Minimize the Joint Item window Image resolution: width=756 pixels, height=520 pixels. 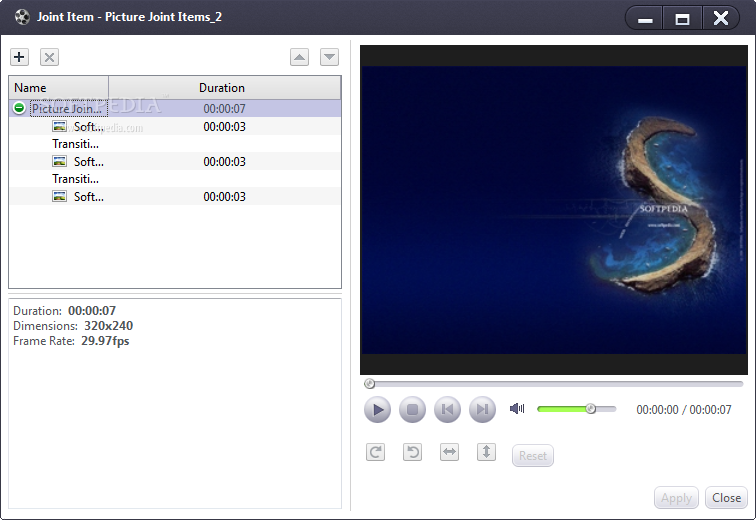click(x=645, y=19)
